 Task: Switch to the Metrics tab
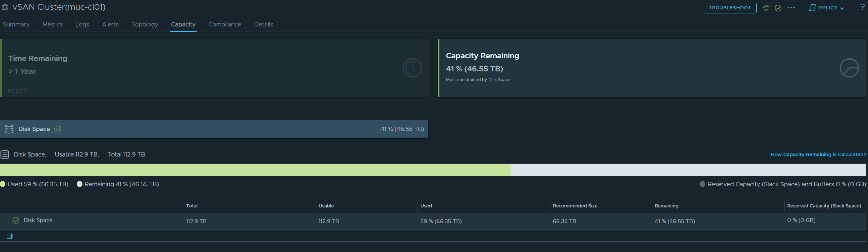(x=52, y=24)
